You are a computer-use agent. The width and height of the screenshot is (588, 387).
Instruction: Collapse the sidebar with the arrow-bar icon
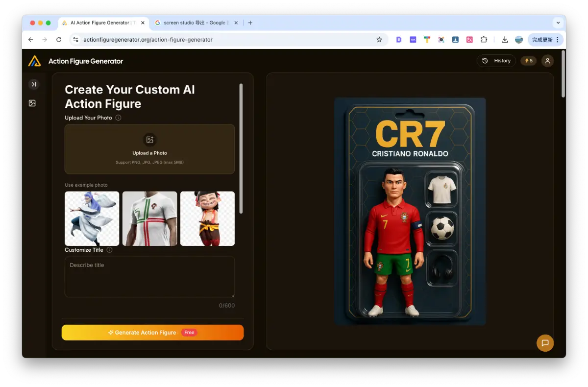pos(33,84)
